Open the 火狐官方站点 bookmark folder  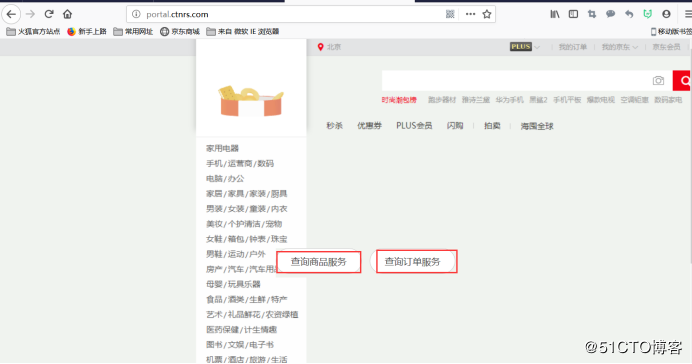(x=33, y=31)
